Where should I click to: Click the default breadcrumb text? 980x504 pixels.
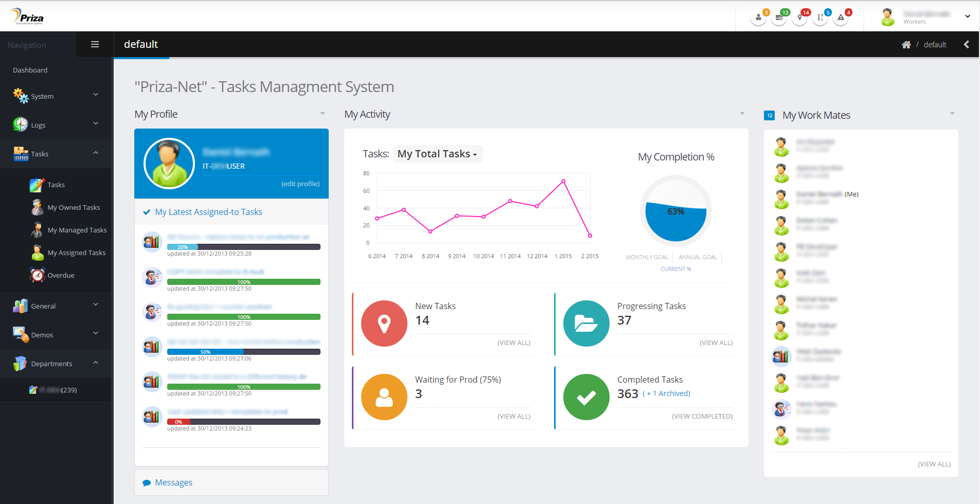pos(935,45)
